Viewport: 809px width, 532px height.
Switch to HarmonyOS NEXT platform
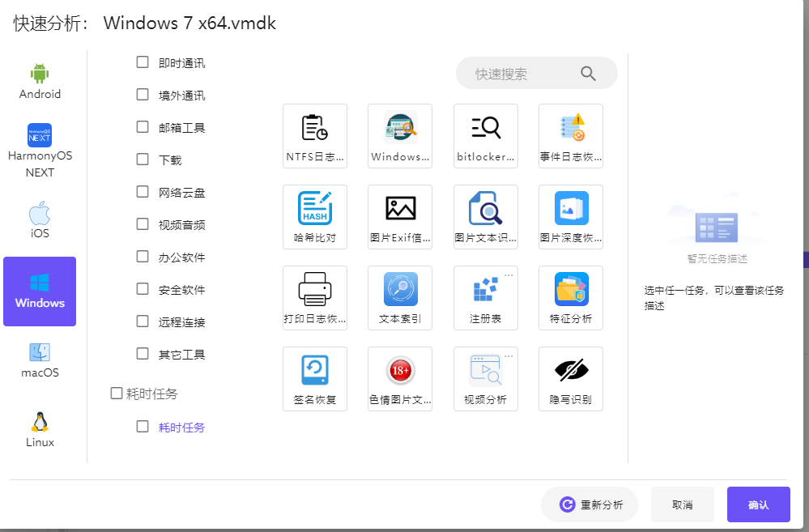(x=40, y=151)
